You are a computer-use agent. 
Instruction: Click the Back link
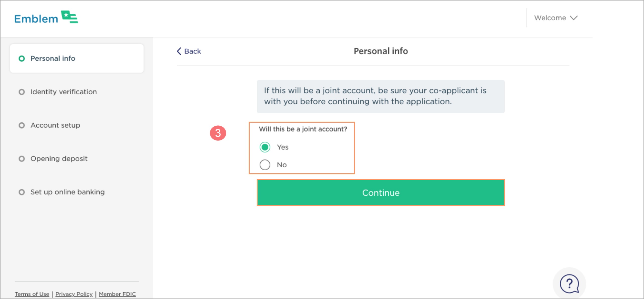[x=192, y=51]
